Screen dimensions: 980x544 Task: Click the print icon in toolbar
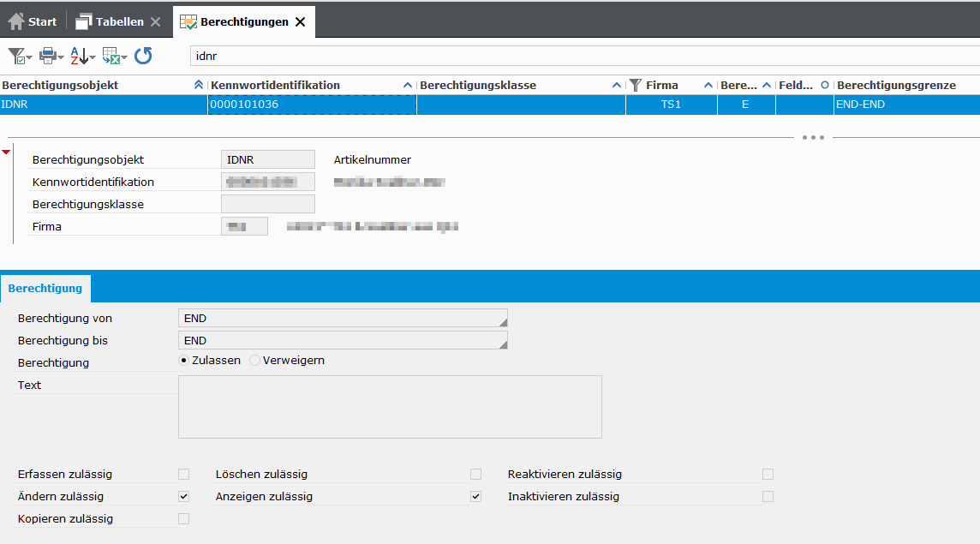pos(51,57)
